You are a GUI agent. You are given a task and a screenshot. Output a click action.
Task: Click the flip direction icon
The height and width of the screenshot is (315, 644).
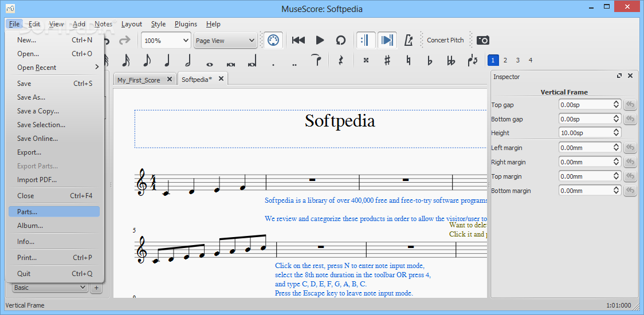tap(472, 61)
